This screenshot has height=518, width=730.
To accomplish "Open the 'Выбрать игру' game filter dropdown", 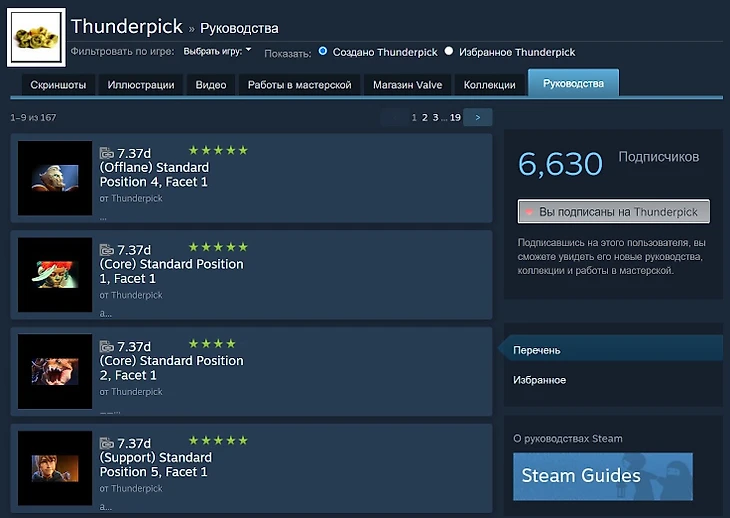I will pyautogui.click(x=218, y=51).
